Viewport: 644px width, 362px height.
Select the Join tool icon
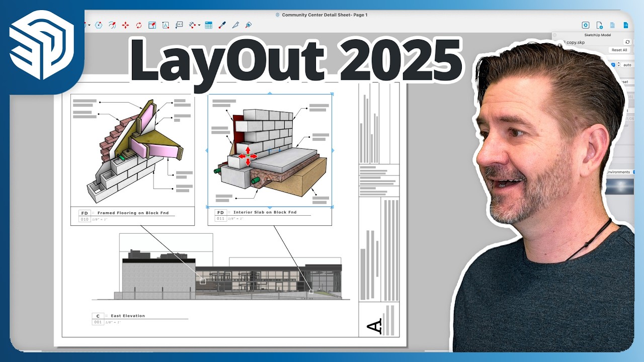pos(248,25)
